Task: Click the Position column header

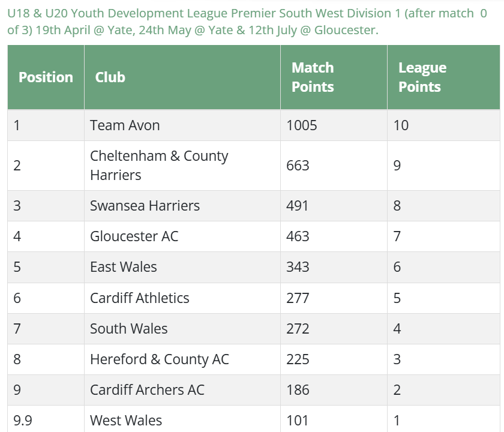Action: click(46, 77)
